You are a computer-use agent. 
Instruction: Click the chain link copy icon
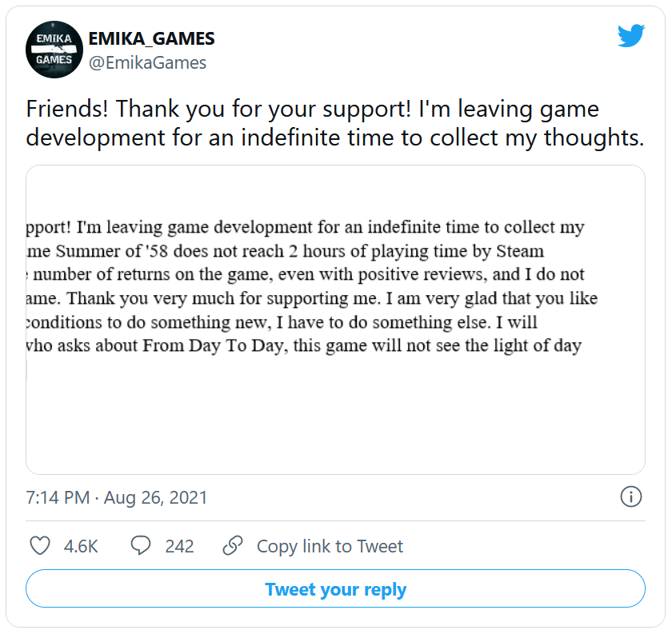pyautogui.click(x=233, y=546)
